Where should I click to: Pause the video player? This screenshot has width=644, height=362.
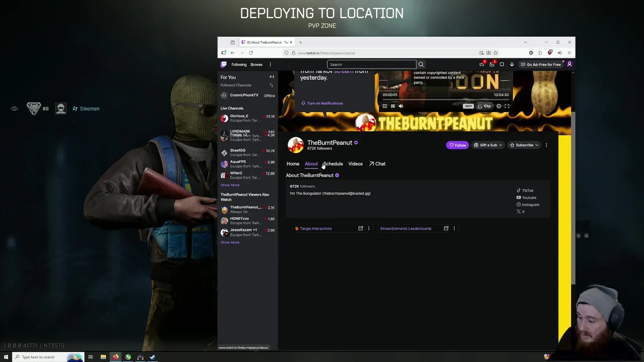point(393,106)
